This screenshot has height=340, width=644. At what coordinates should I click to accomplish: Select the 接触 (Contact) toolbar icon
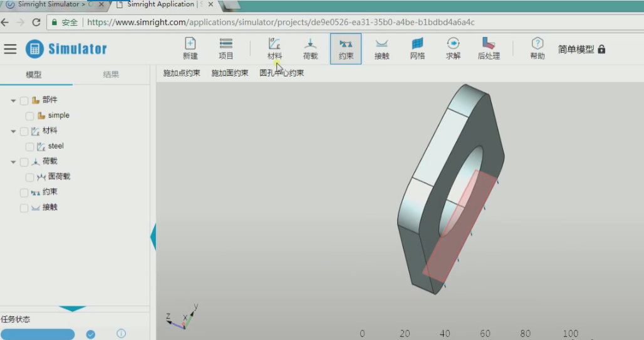(382, 48)
